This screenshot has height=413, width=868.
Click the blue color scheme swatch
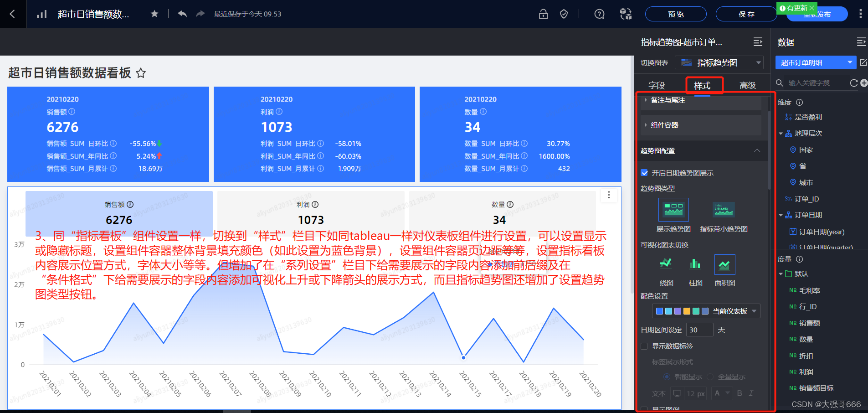(659, 311)
